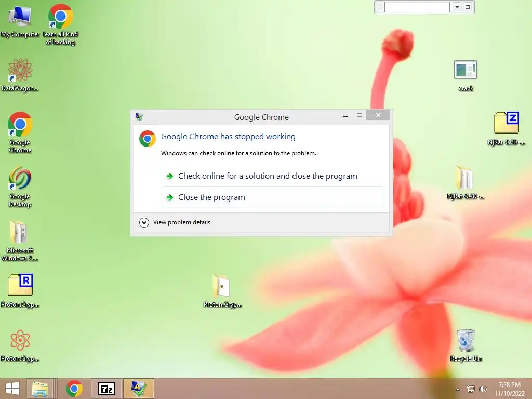Click the dialog title bar system icon
Screen dimensions: 532x399
(x=139, y=117)
